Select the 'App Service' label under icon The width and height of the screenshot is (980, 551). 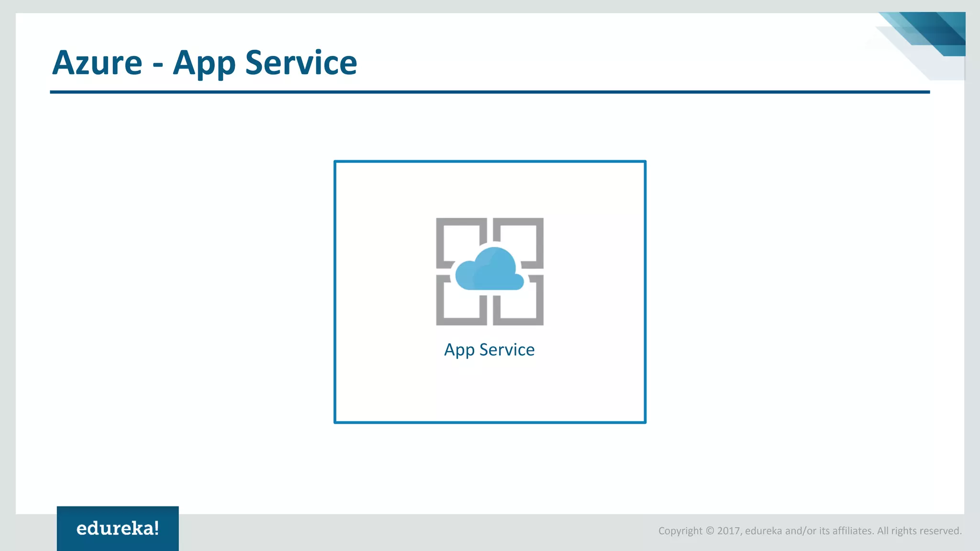click(489, 350)
